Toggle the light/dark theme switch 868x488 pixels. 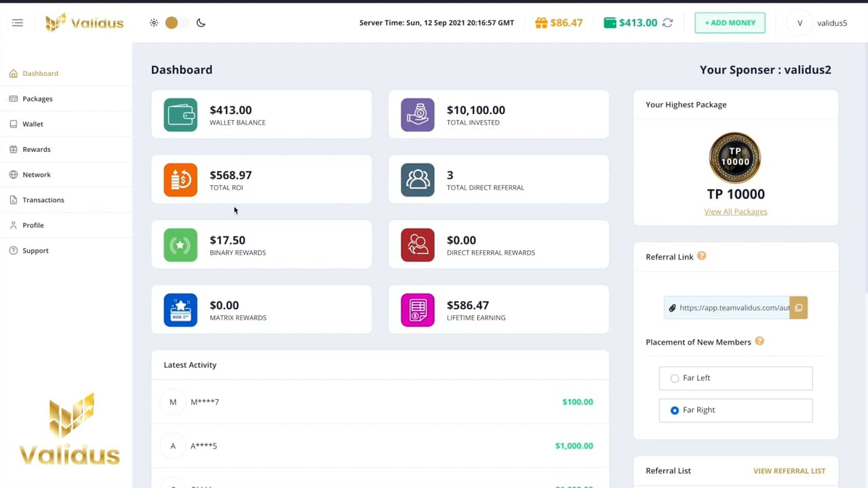pyautogui.click(x=177, y=22)
